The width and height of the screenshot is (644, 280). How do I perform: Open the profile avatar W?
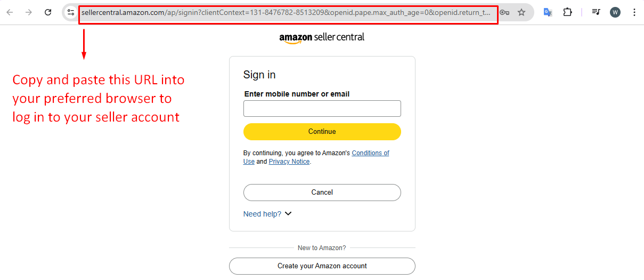pos(615,12)
